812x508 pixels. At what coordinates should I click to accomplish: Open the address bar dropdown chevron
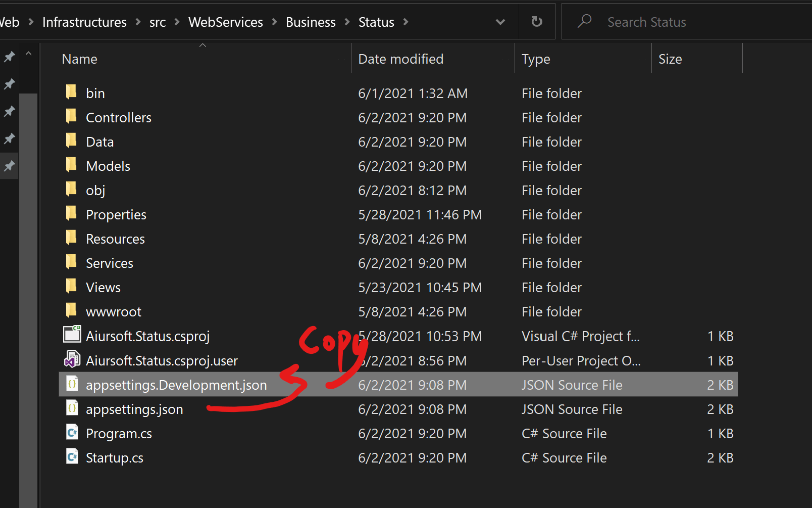[500, 22]
